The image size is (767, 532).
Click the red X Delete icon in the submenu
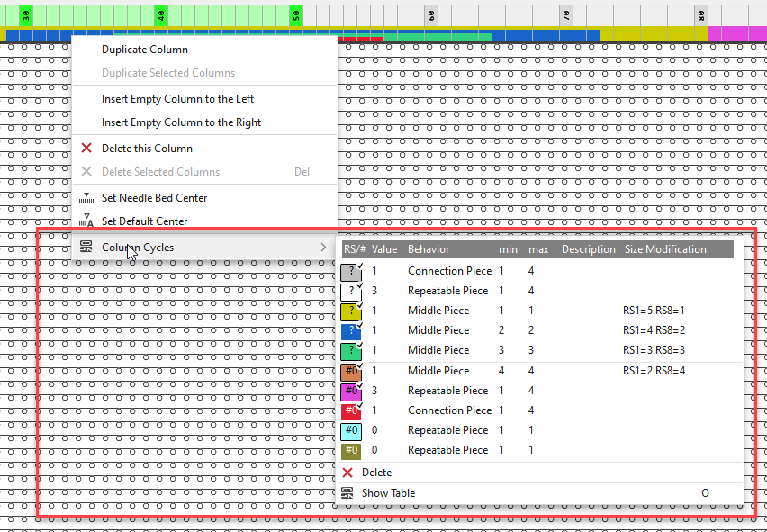[347, 473]
